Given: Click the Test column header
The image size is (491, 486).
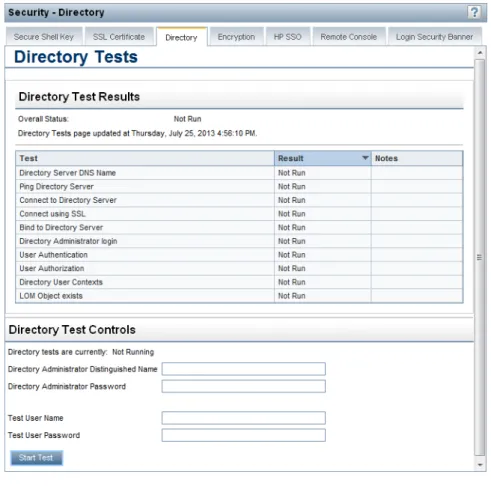Looking at the screenshot, I should tap(145, 158).
